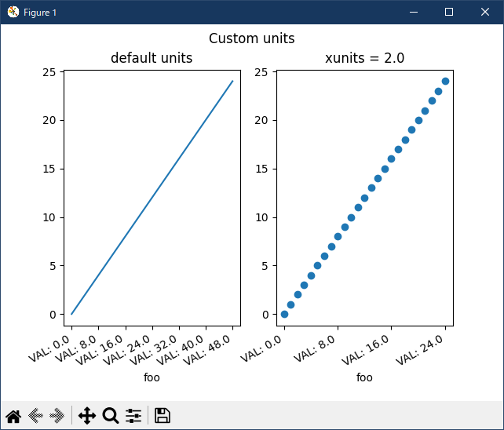Click the "Custom units" figure title
This screenshot has height=430, width=504.
[251, 38]
